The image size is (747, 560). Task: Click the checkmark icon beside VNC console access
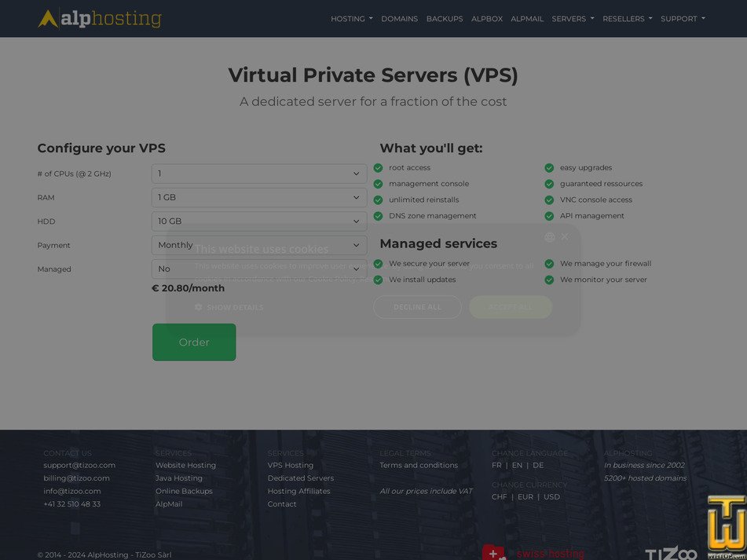(549, 200)
